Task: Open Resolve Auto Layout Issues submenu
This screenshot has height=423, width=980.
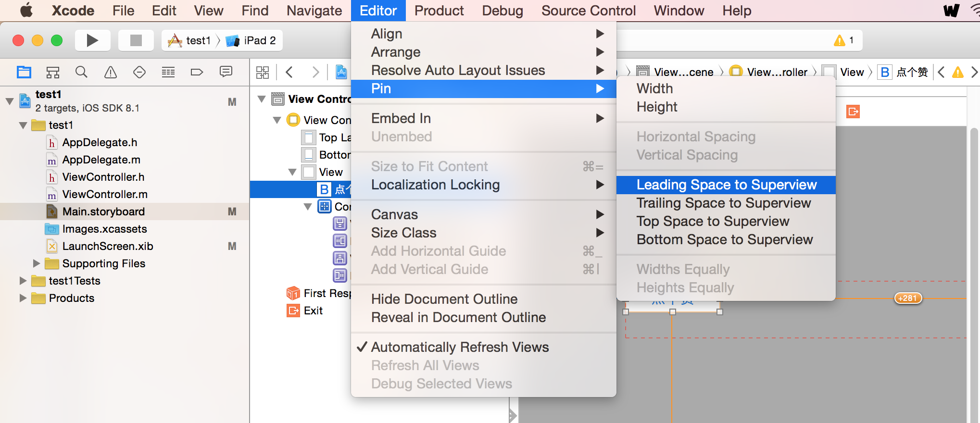Action: click(484, 70)
